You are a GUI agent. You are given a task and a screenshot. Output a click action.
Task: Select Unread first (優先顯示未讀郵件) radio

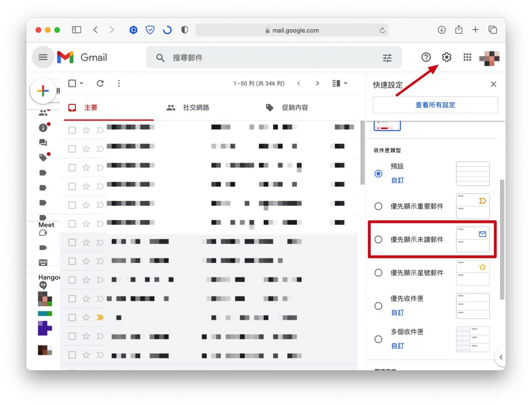tap(378, 239)
